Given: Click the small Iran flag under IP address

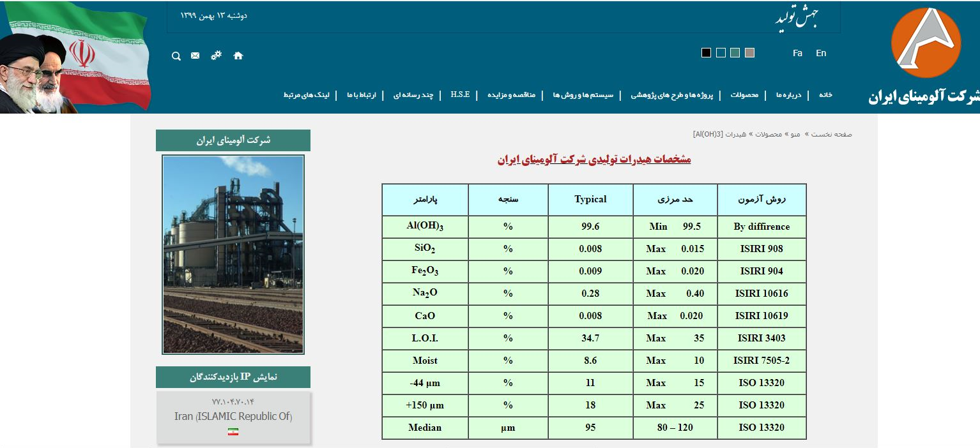Looking at the screenshot, I should pos(233,432).
